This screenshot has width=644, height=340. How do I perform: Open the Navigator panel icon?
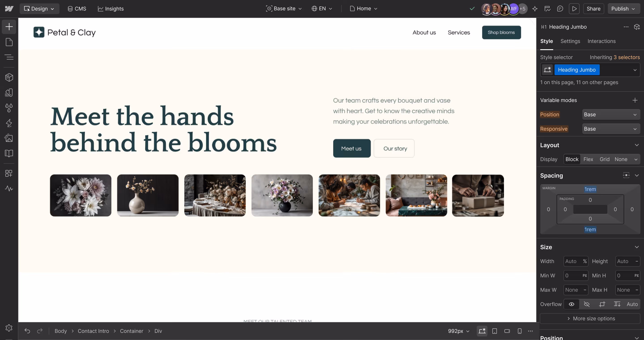click(9, 57)
